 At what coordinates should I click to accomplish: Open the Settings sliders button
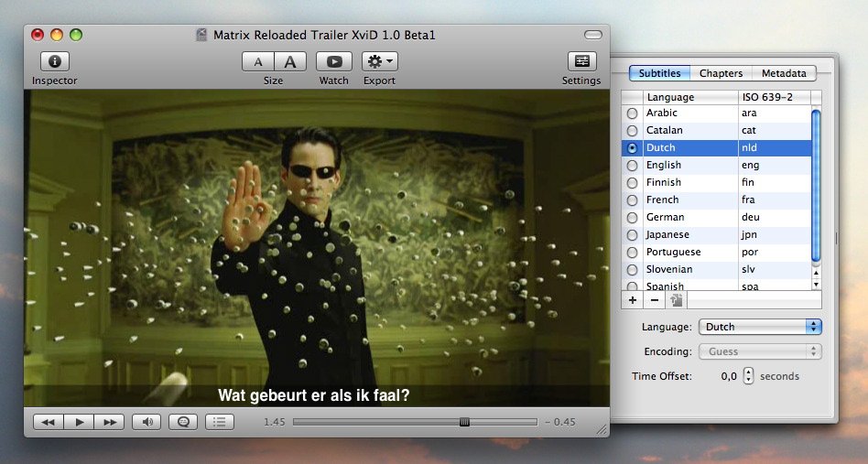click(581, 61)
